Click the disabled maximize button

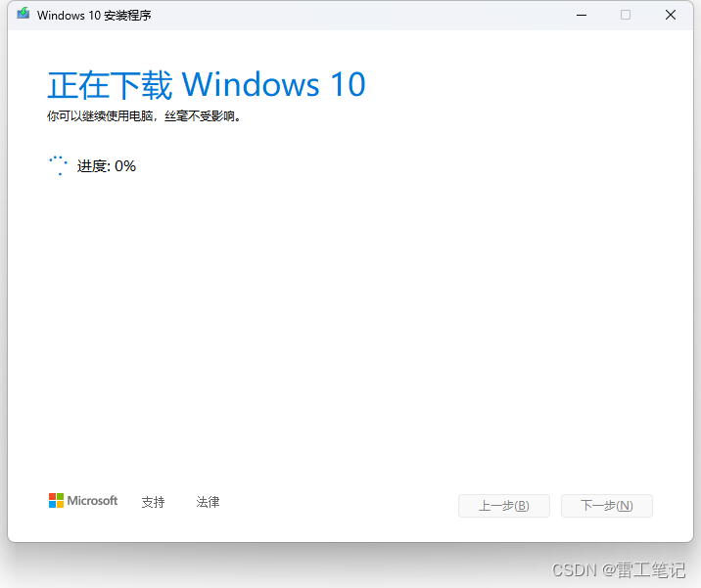tap(626, 16)
